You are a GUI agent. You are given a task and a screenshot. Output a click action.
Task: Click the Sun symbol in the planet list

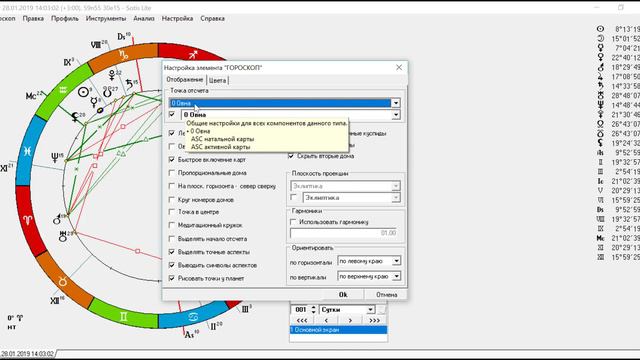click(x=600, y=29)
